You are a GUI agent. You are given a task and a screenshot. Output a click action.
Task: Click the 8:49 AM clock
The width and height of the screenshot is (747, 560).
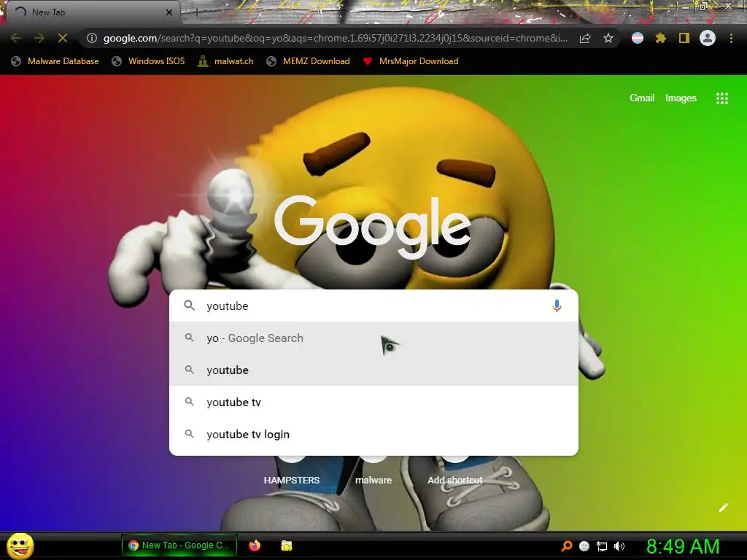click(x=683, y=546)
